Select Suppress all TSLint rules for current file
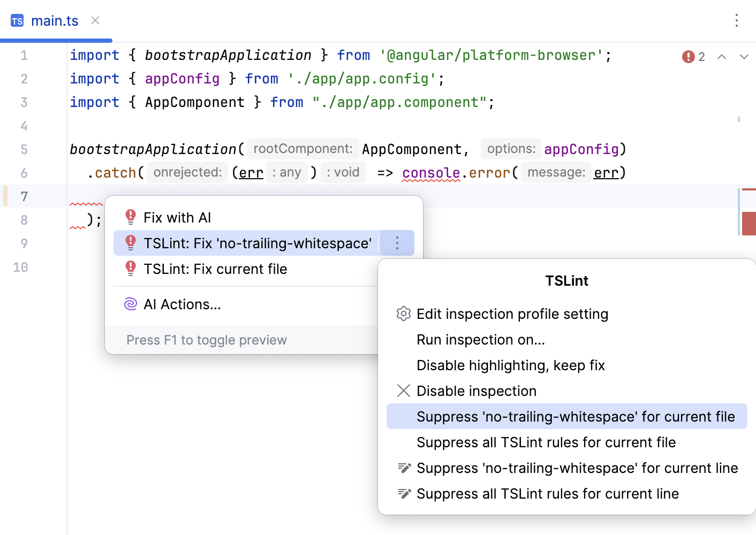This screenshot has width=756, height=535. coord(546,442)
